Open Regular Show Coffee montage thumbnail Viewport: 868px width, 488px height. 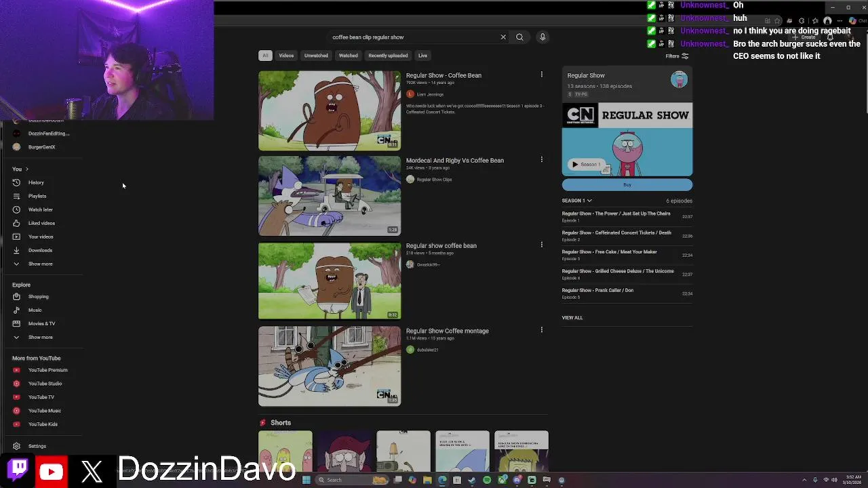tap(330, 366)
